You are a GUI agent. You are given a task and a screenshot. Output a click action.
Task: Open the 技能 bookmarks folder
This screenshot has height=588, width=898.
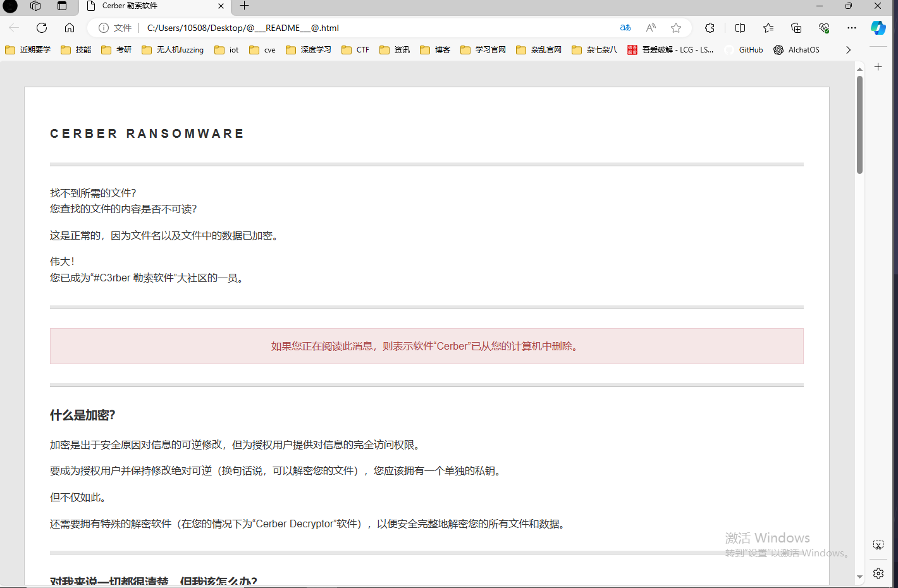click(76, 50)
